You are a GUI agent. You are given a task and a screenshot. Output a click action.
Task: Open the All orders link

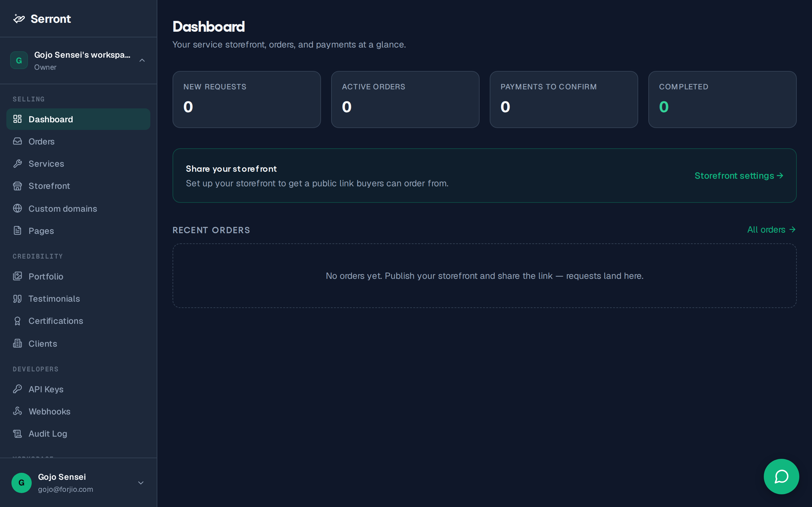771,230
